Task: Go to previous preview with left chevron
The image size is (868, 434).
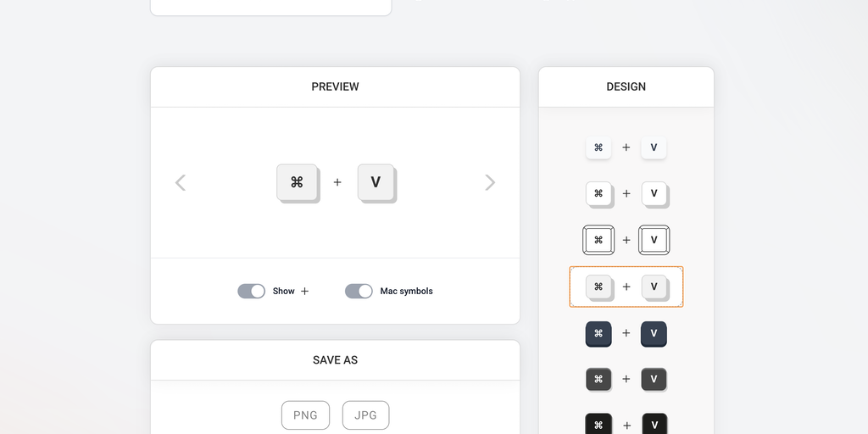Action: [180, 182]
